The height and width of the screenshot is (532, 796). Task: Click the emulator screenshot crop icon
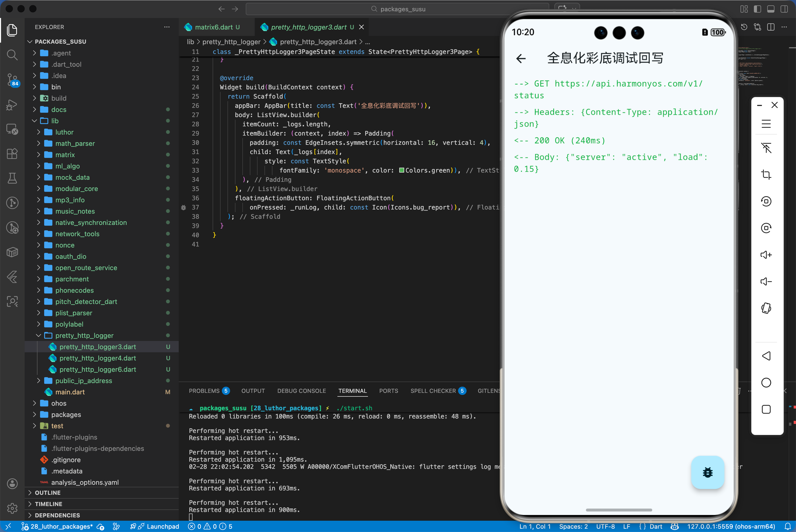tap(766, 174)
